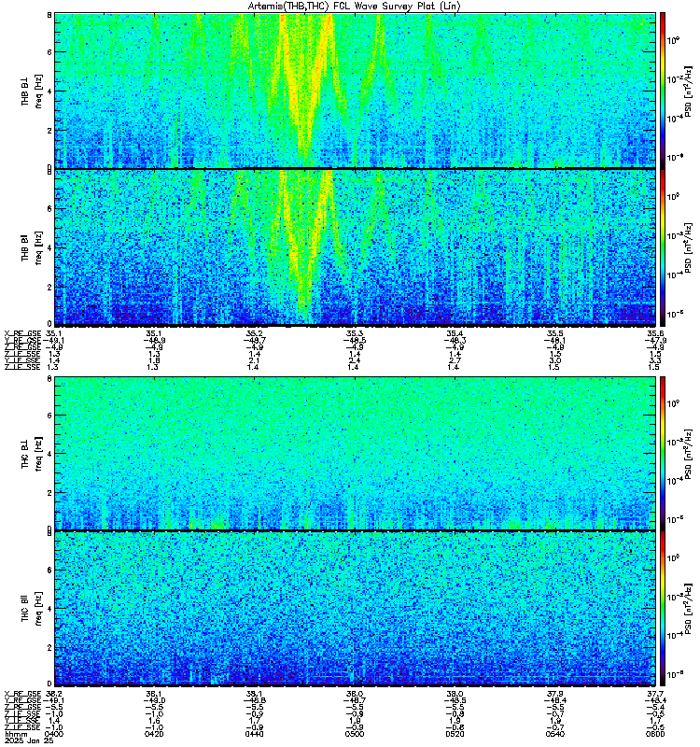This screenshot has height=747, width=700.
Task: Click the X_RE_GSE value "35.6"
Action: pos(656,333)
